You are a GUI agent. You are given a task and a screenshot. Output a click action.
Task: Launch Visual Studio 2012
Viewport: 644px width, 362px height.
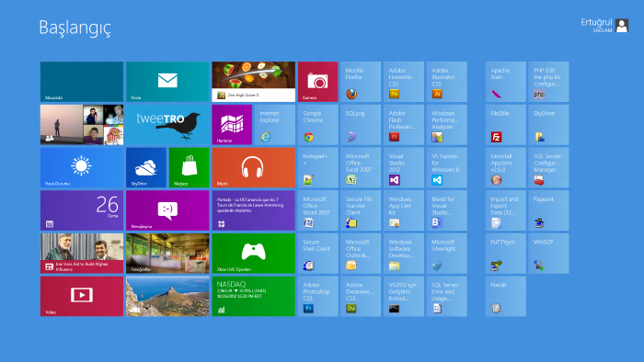click(x=404, y=167)
